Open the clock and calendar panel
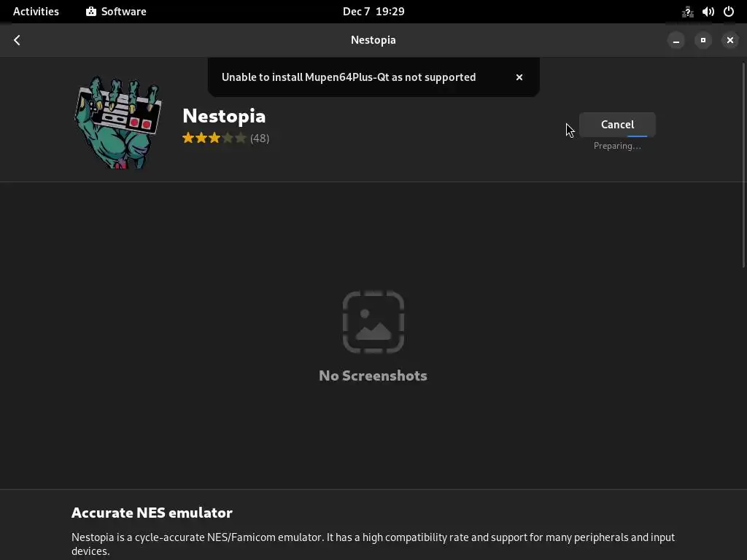The image size is (747, 560). 373,12
